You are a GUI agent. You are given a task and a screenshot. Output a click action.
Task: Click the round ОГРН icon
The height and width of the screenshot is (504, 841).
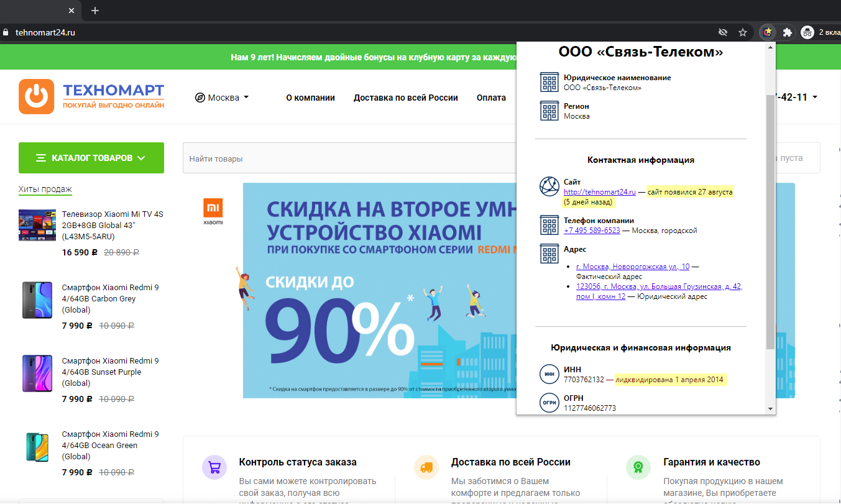coord(549,402)
